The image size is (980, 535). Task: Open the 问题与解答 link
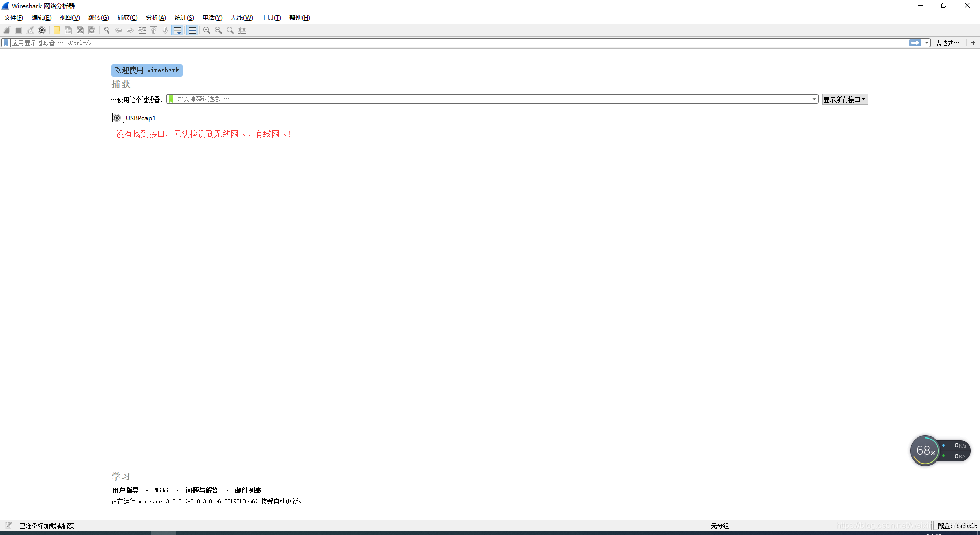coord(202,490)
